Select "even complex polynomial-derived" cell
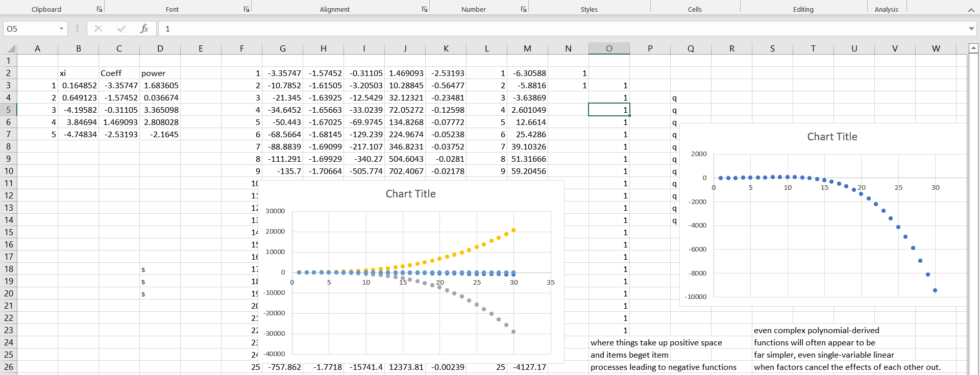Screen dimensions: 980x375 (x=817, y=330)
